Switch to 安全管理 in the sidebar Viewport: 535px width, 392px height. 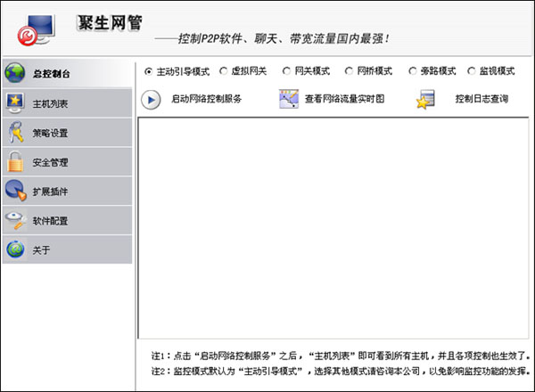[x=67, y=161]
